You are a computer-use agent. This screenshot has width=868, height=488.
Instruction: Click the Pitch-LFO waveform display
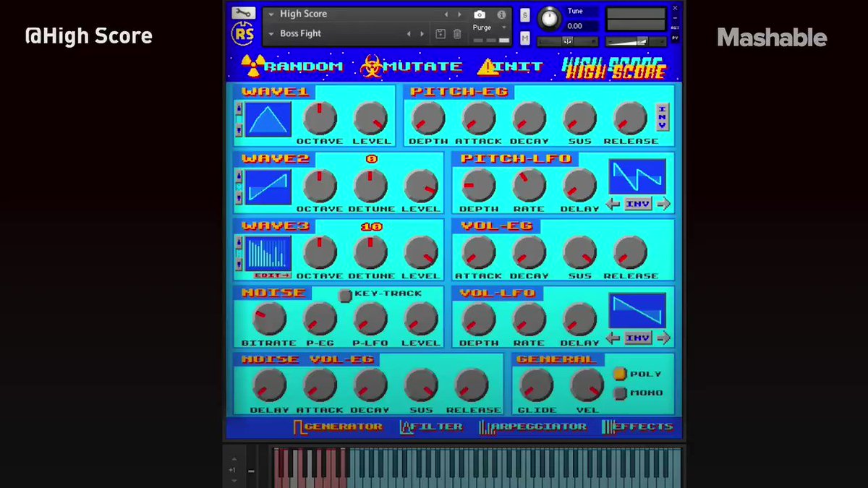pyautogui.click(x=637, y=177)
